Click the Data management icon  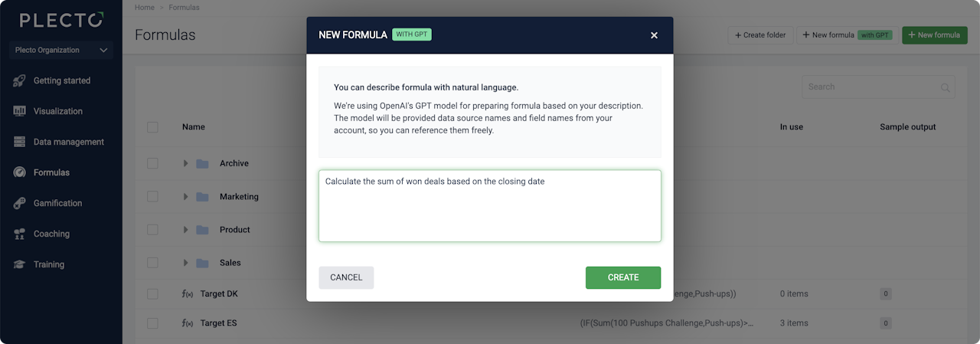[19, 142]
